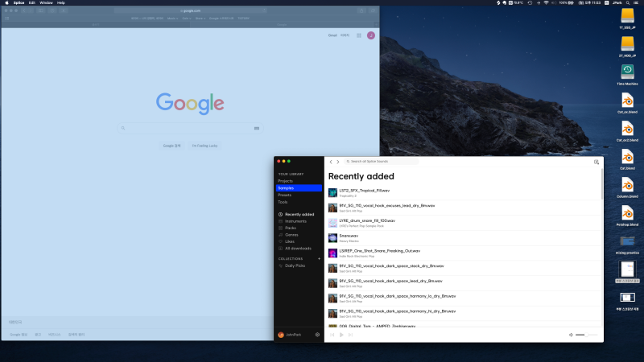Adjust the Splice volume slider

(x=587, y=335)
